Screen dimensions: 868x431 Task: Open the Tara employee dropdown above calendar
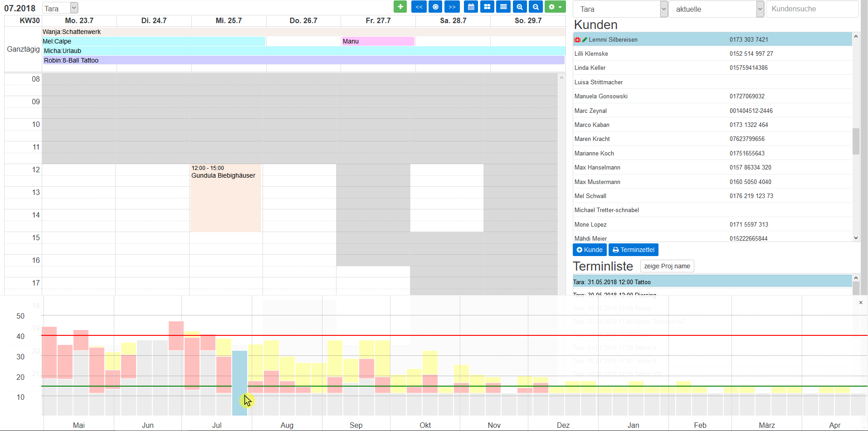tap(60, 8)
